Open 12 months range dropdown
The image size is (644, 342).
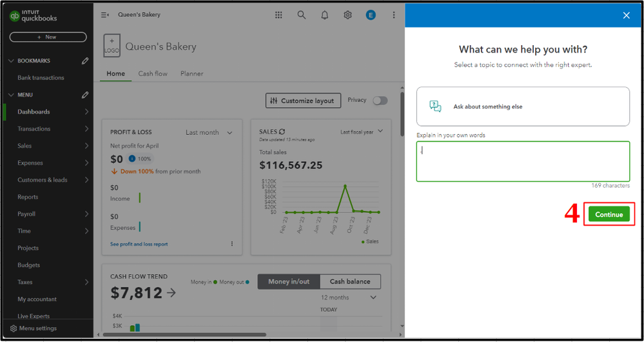click(349, 297)
